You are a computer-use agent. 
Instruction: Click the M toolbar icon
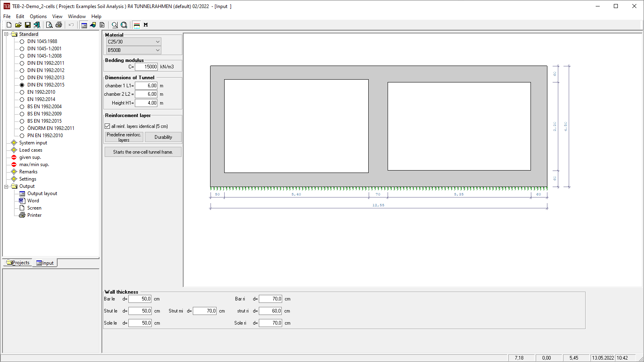pos(146,25)
